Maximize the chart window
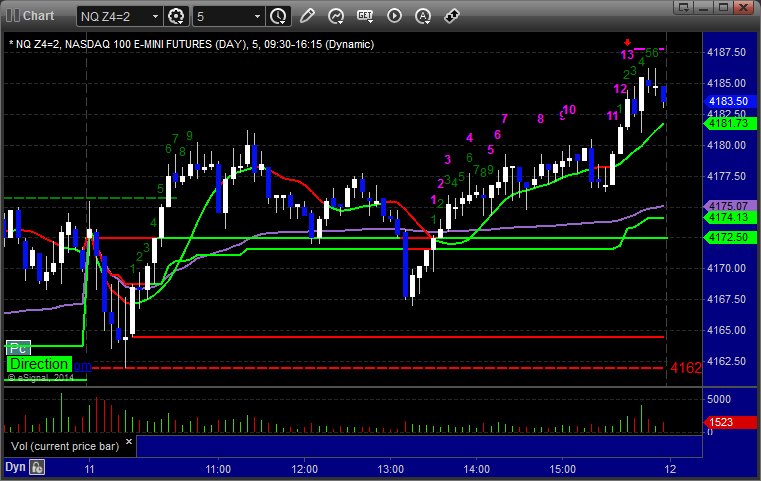Viewport: 761px width, 481px height. pos(724,7)
